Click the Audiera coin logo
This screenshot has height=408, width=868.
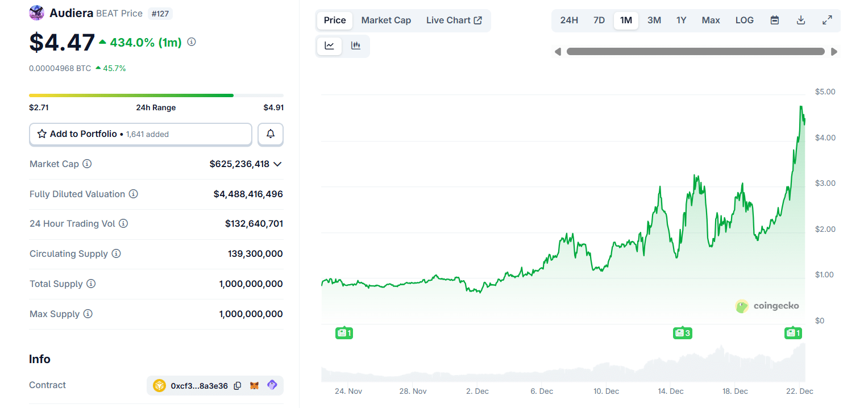click(36, 12)
